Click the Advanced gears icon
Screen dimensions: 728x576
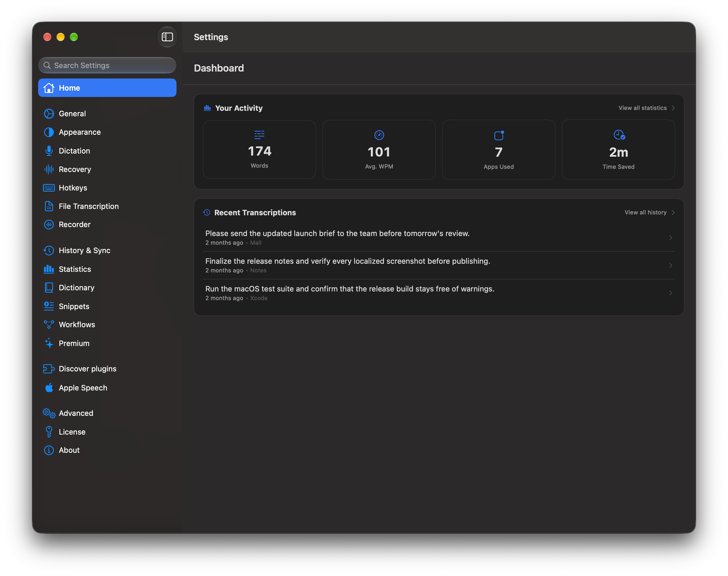point(49,413)
